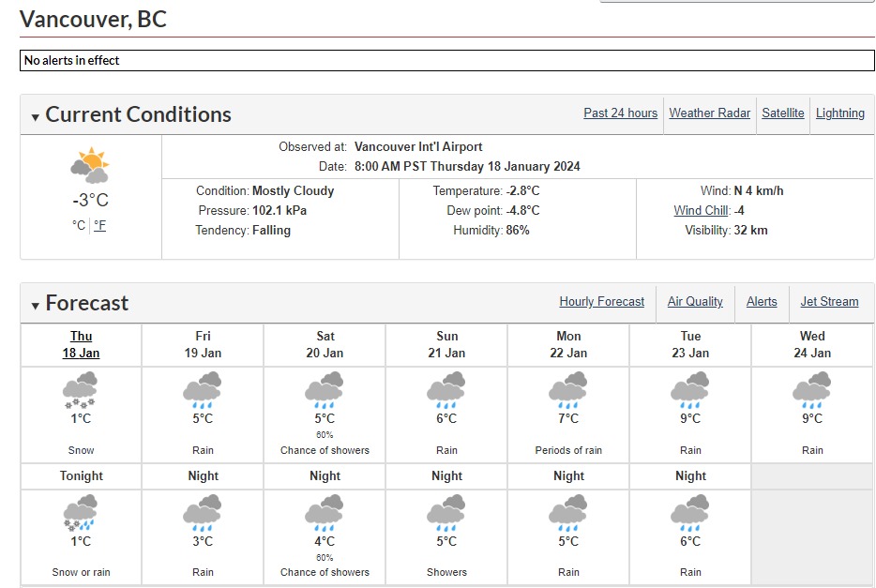
Task: Collapse the Forecast section
Action: 36,306
